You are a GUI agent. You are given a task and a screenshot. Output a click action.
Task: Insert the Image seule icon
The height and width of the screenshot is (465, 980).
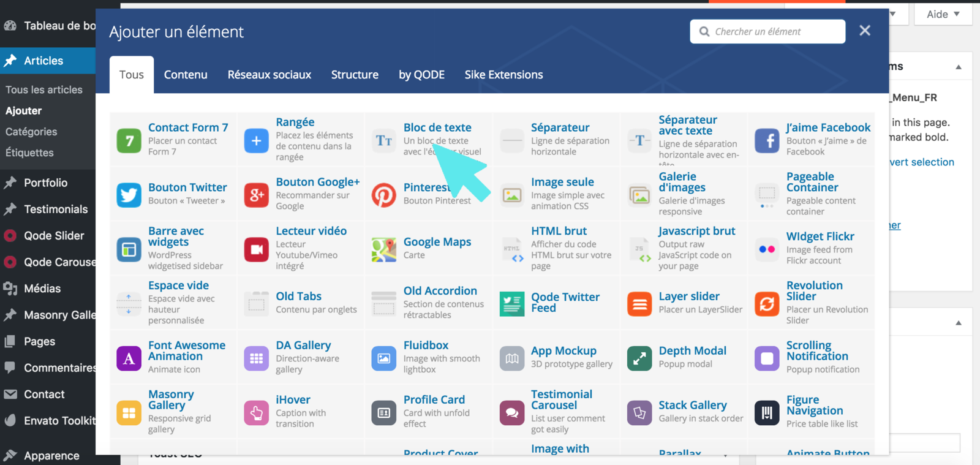(x=512, y=195)
